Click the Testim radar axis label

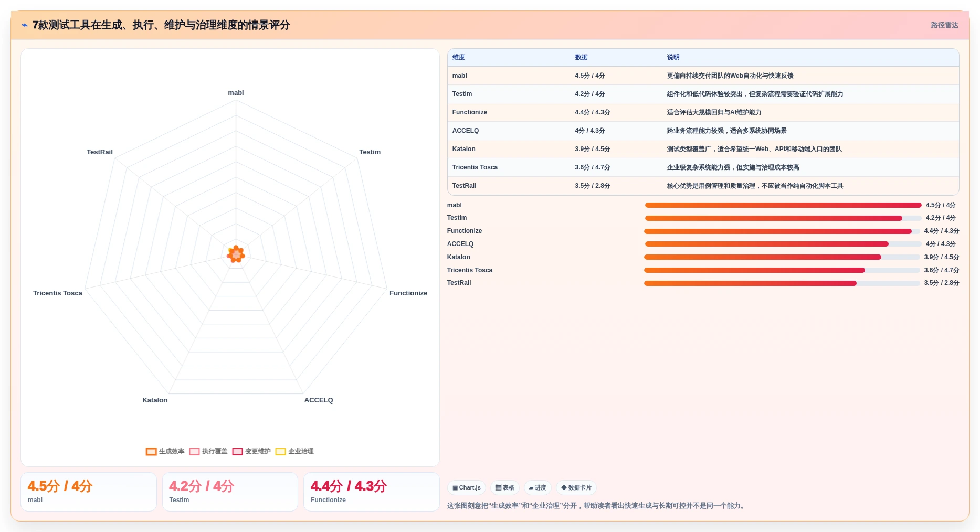370,152
